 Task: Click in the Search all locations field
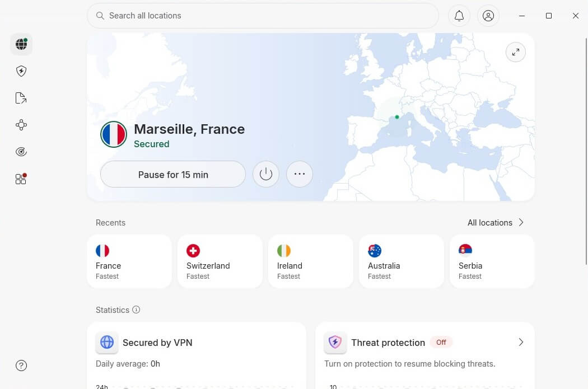pos(263,16)
